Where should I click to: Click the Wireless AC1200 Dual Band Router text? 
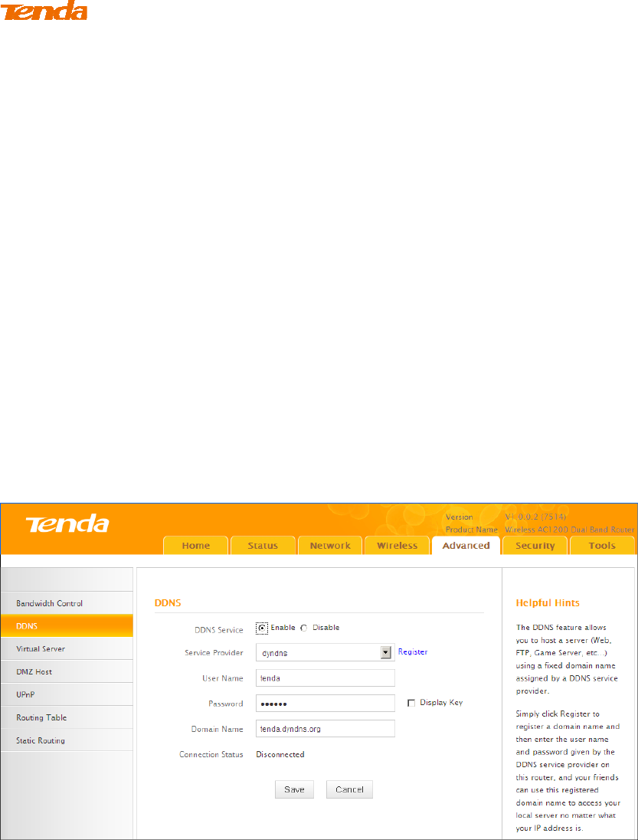coord(570,530)
